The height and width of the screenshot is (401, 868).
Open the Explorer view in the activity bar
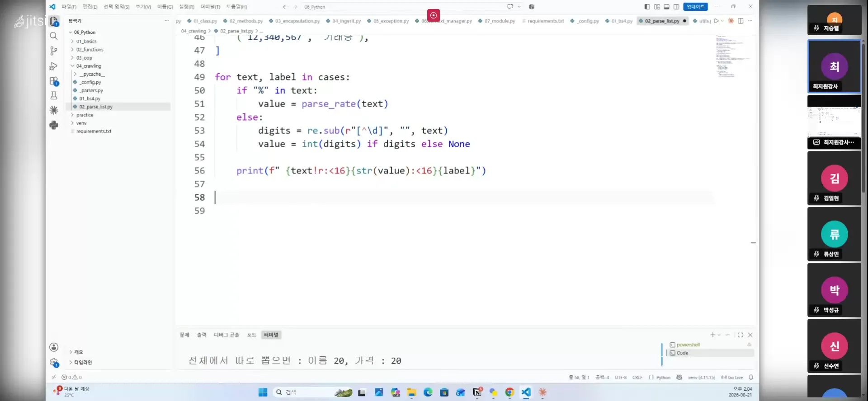pyautogui.click(x=54, y=21)
